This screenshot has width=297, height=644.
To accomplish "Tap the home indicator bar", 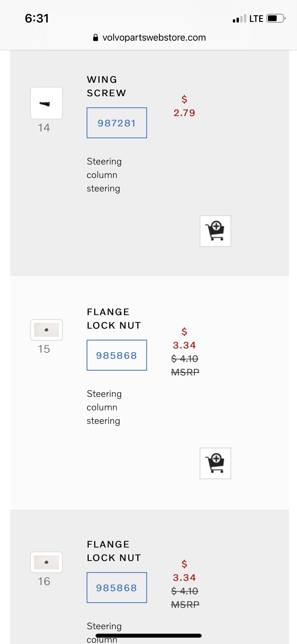I will click(149, 636).
